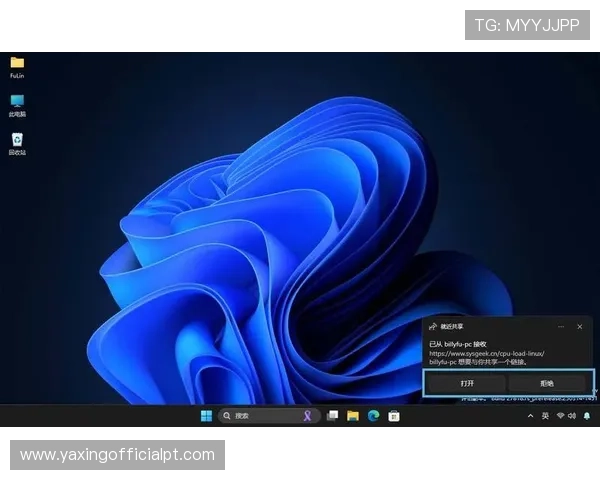The width and height of the screenshot is (600, 480).
Task: Expand the hidden system tray icons
Action: pos(530,416)
